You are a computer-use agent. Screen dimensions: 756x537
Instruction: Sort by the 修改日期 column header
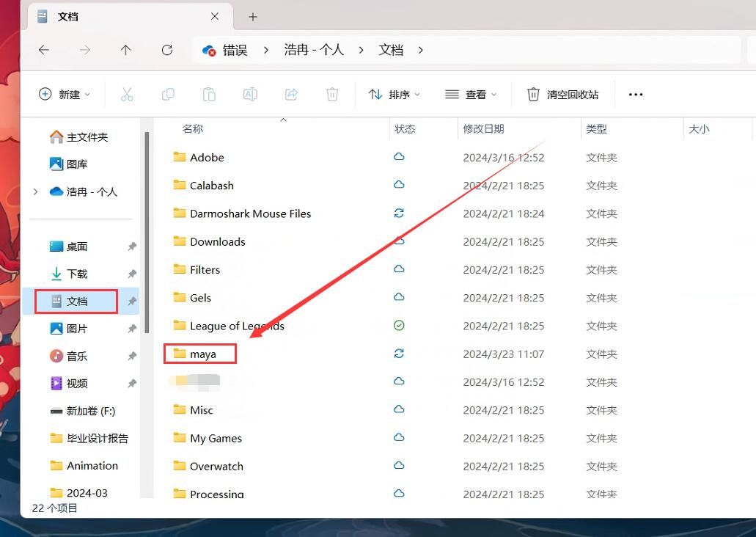(483, 128)
